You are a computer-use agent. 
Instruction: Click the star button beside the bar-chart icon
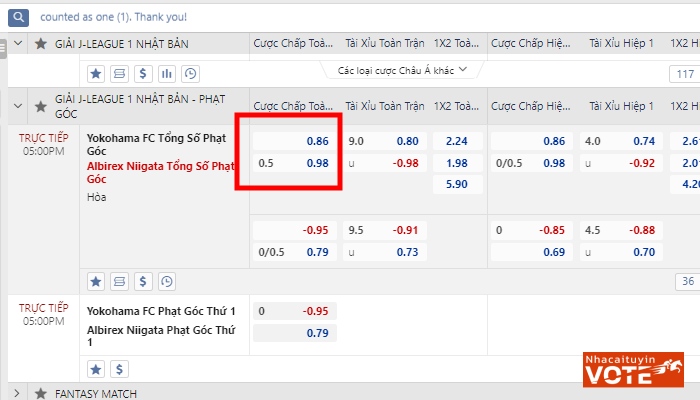pos(96,74)
